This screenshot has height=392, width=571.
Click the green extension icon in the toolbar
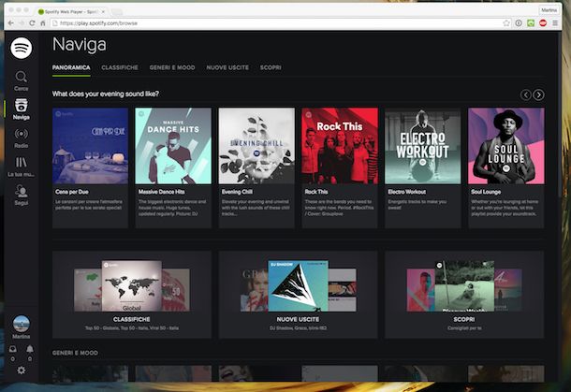[531, 23]
